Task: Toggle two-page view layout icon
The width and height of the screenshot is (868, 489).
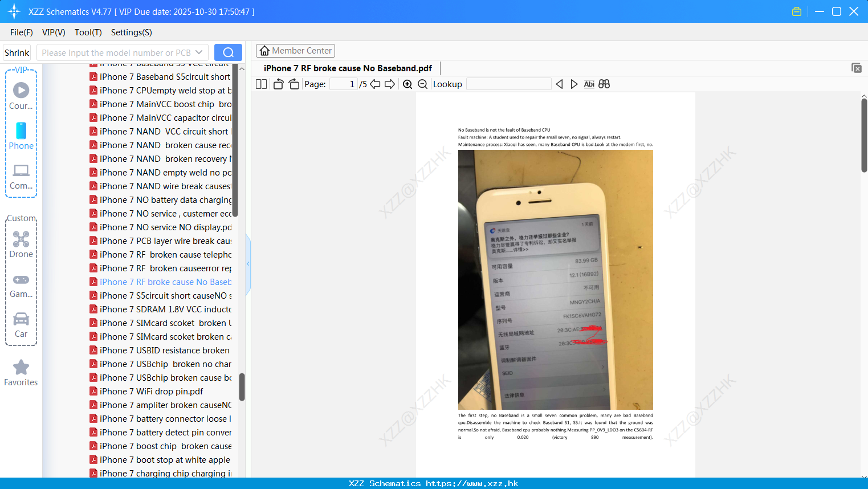Action: pyautogui.click(x=261, y=84)
